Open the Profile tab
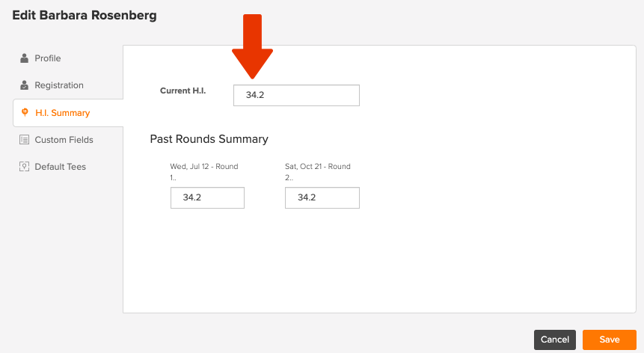Image resolution: width=644 pixels, height=353 pixels. (68, 58)
